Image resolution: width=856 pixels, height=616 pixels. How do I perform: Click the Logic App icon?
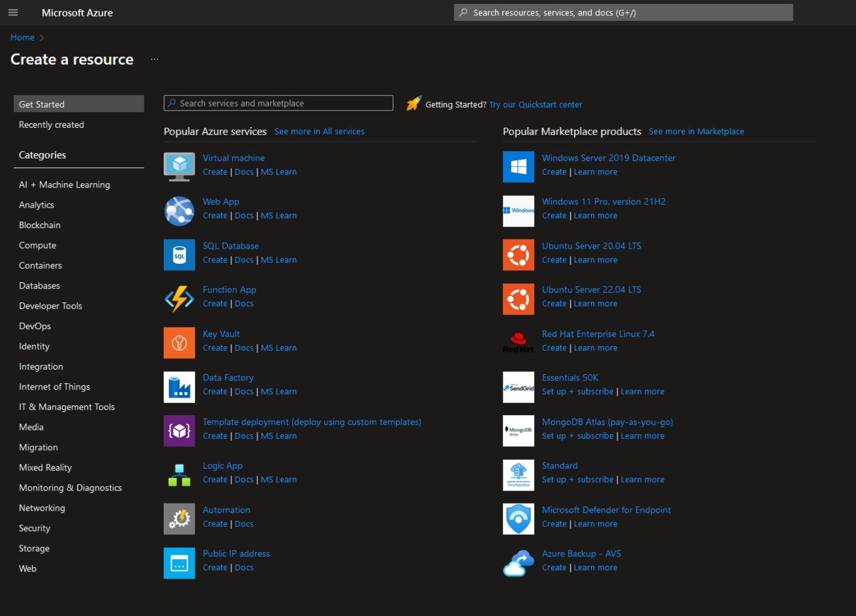(179, 475)
